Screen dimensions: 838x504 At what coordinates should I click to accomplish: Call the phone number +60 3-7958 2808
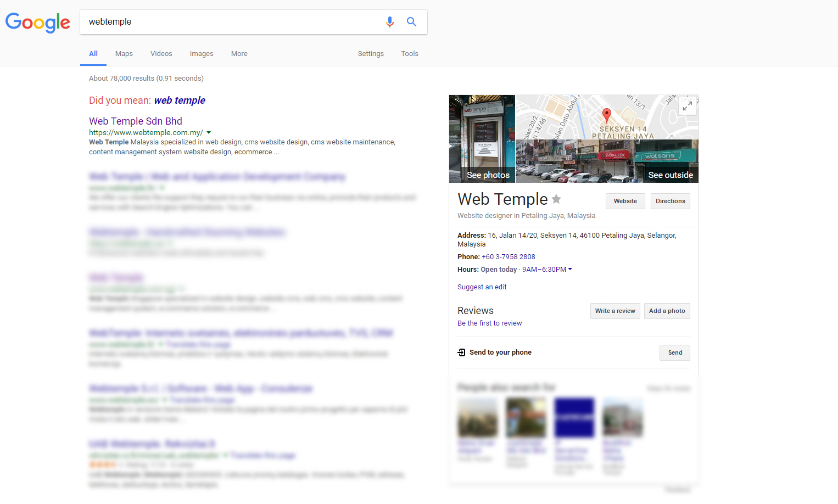(x=509, y=257)
